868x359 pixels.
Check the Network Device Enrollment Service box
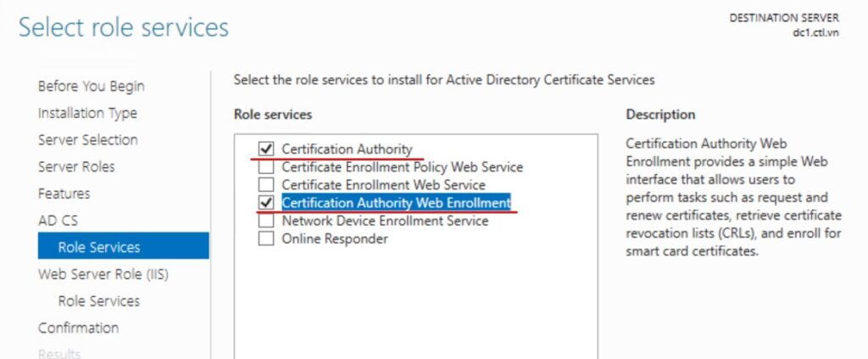click(266, 221)
